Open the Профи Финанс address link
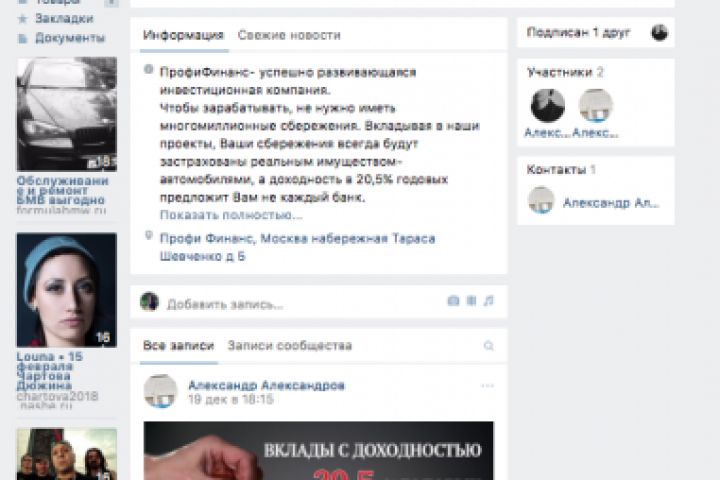The image size is (720, 480). 297,247
